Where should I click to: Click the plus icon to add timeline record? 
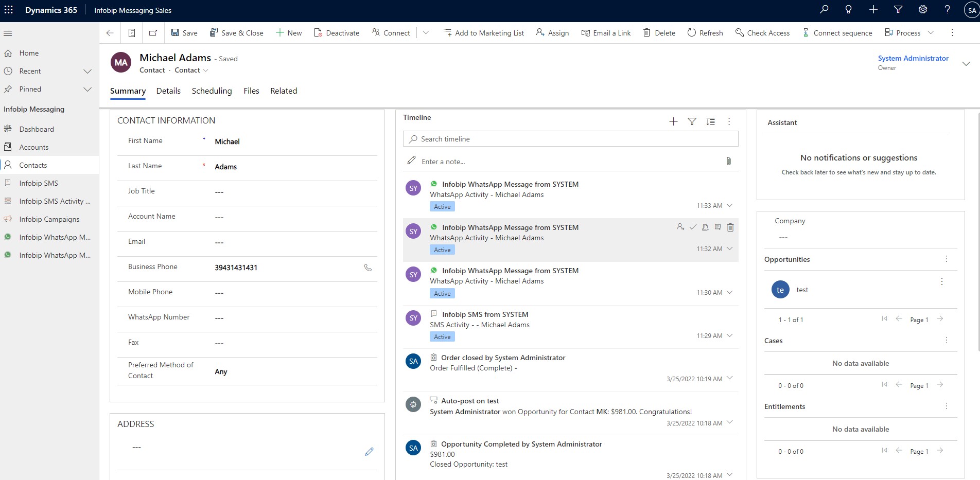click(x=673, y=121)
